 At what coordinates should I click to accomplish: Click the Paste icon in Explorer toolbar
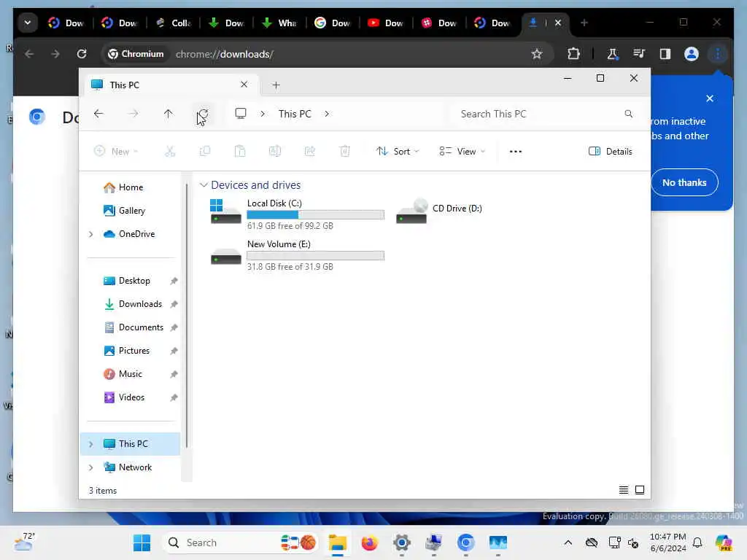tap(240, 152)
